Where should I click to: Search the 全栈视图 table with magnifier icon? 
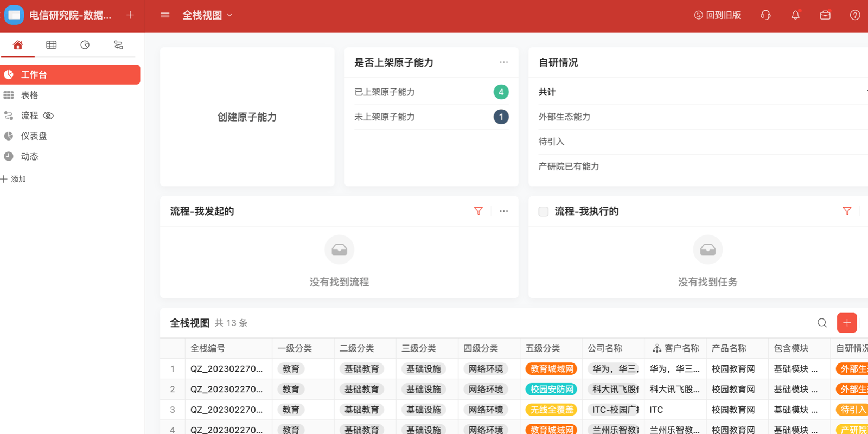(822, 323)
